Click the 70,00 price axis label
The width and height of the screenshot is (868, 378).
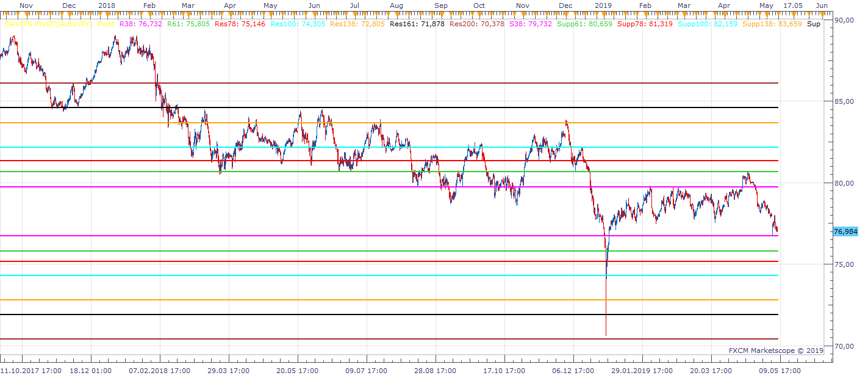click(844, 346)
